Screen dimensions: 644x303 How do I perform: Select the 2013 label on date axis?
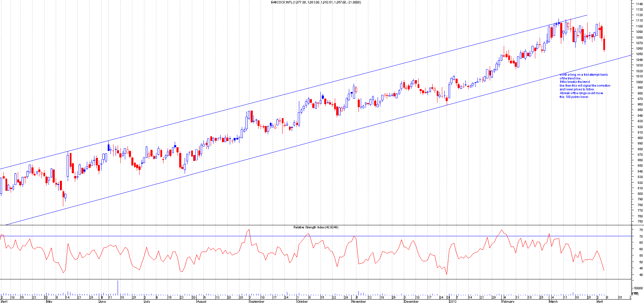tap(452, 301)
